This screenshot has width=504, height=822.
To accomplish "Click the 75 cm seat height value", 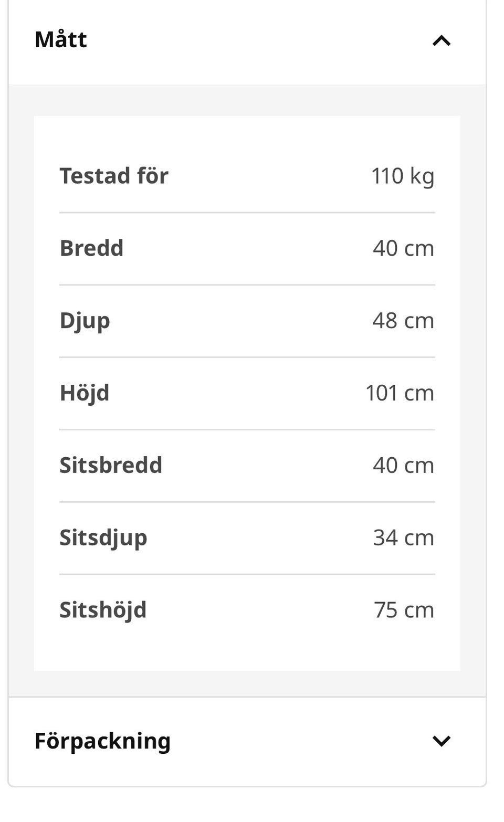I will [404, 610].
